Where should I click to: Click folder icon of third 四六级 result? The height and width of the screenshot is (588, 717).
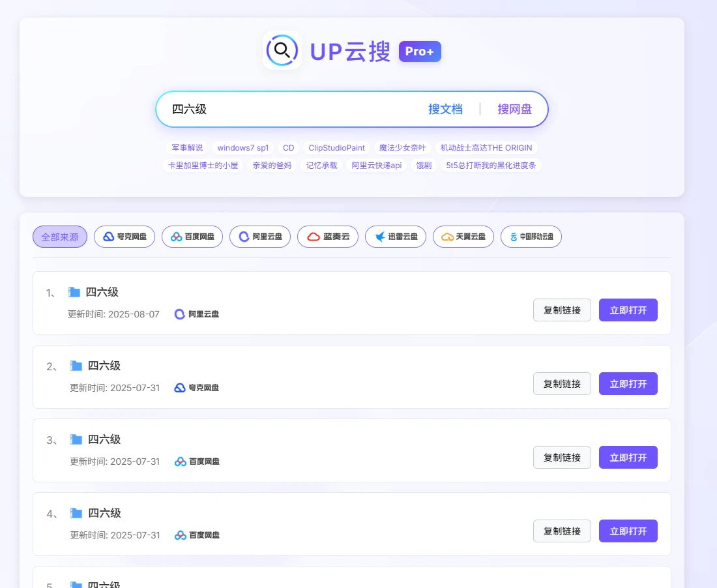pyautogui.click(x=76, y=439)
